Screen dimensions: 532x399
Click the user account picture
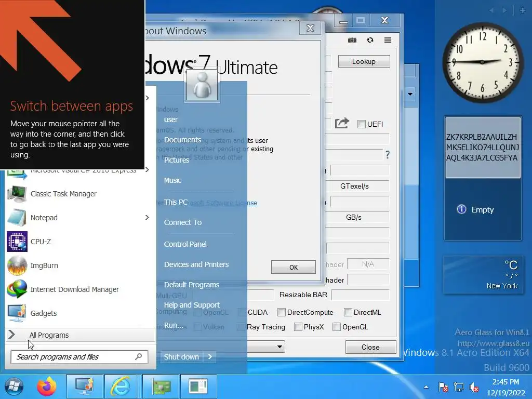pos(202,85)
